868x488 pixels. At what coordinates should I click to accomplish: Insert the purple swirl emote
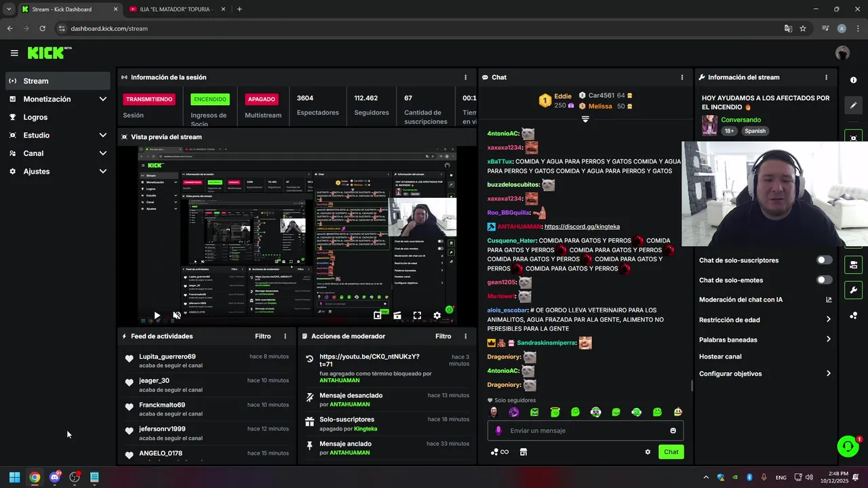pos(514,412)
